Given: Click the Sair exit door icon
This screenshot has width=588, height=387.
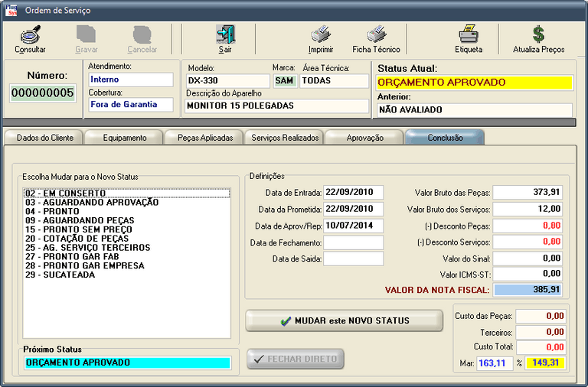Looking at the screenshot, I should [x=224, y=35].
